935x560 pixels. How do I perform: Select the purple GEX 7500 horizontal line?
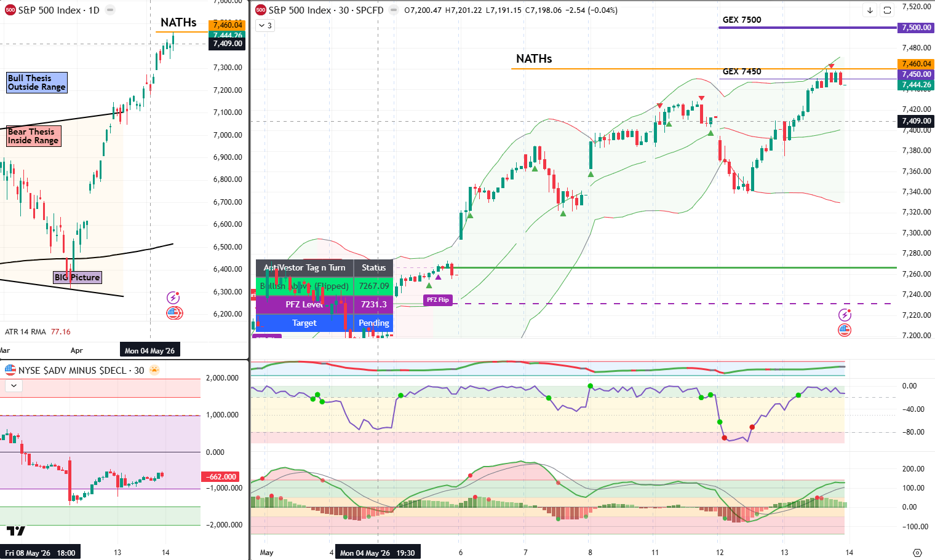807,28
